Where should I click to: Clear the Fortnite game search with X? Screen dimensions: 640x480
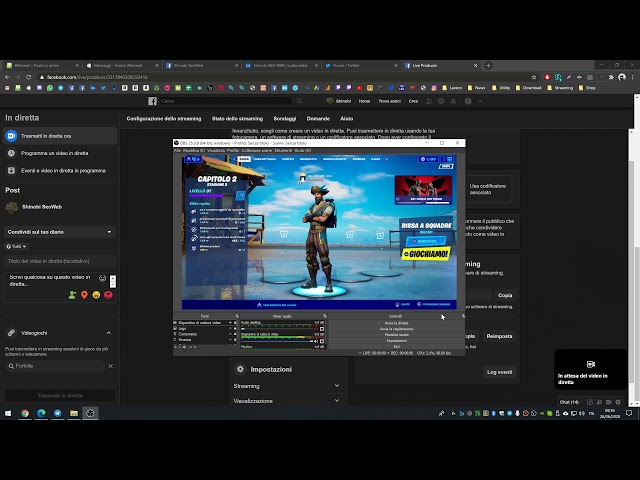click(x=111, y=366)
